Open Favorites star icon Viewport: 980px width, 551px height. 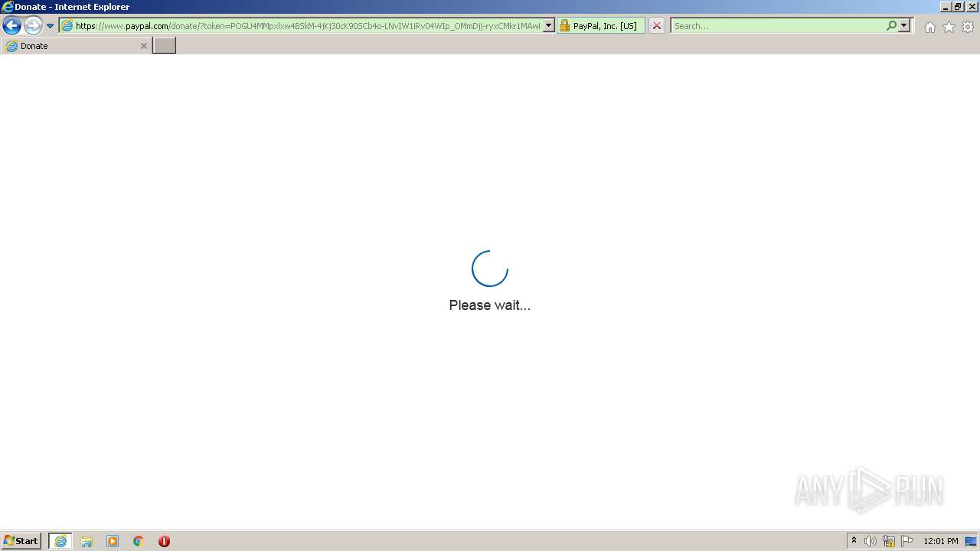pos(949,27)
